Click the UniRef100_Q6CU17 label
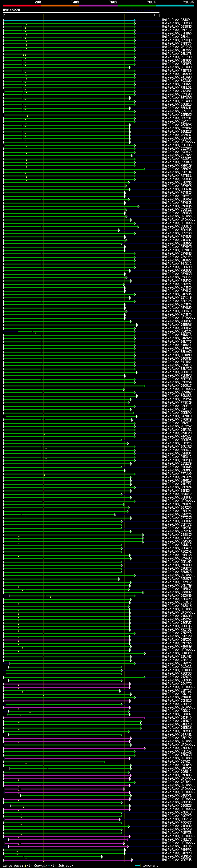The width and height of the screenshot is (197, 868). (x=177, y=386)
